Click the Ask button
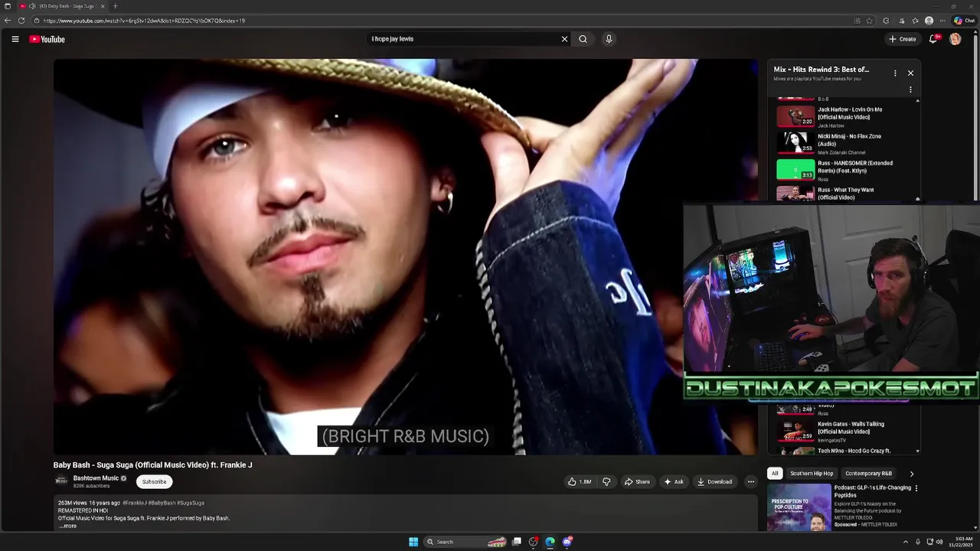980x551 pixels. tap(673, 481)
